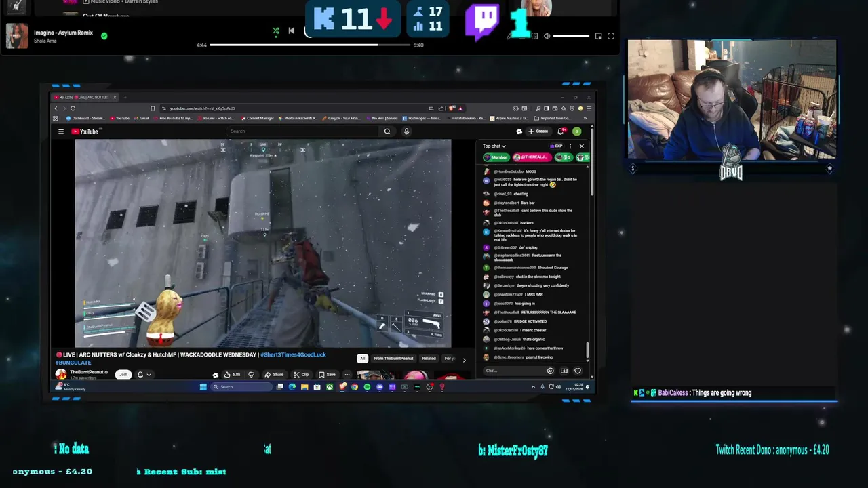This screenshot has height=488, width=868.
Task: Open the Content Manager bookmark
Action: pos(258,118)
